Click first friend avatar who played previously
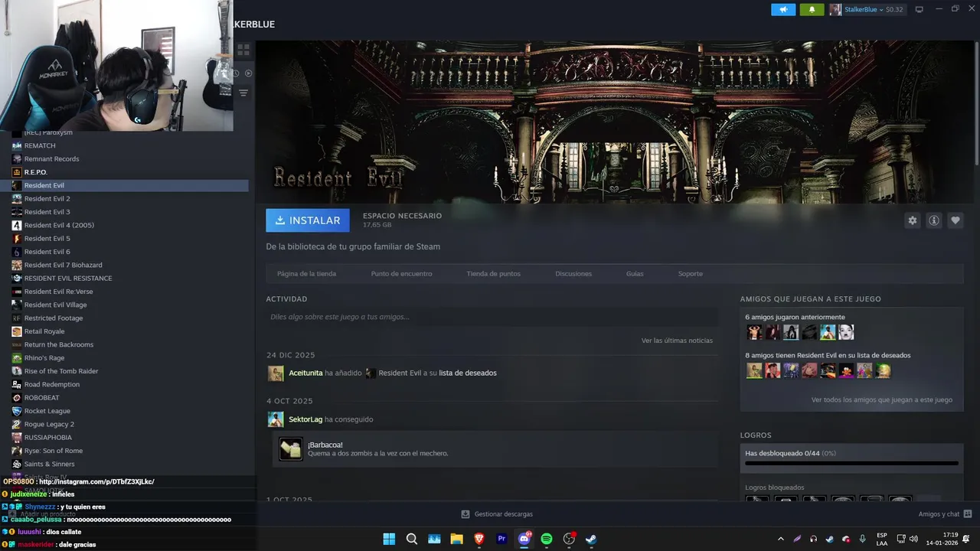980x551 pixels. [x=754, y=332]
